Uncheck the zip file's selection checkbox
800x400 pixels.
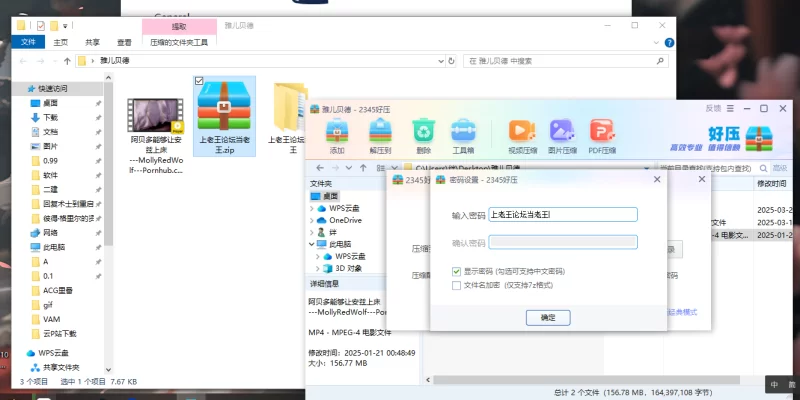click(199, 81)
